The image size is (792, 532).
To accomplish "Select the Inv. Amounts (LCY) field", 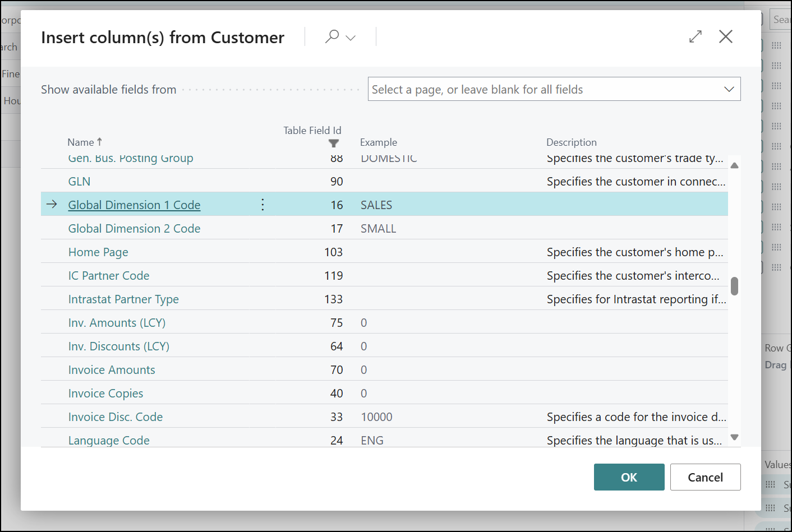I will (x=117, y=323).
